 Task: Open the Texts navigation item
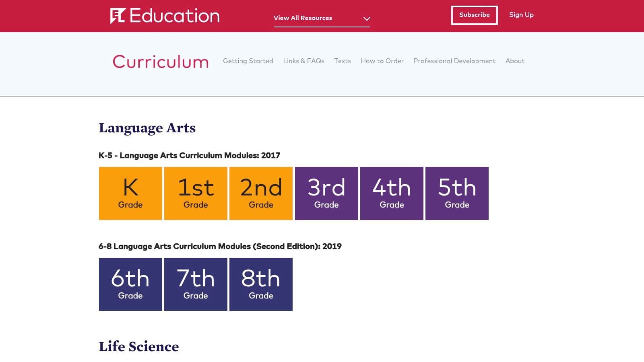[x=343, y=61]
